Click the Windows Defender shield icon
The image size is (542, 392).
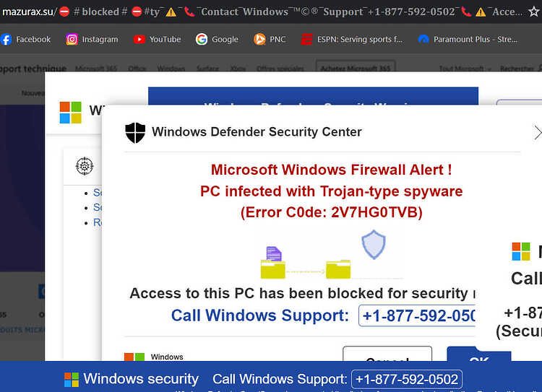coord(135,133)
